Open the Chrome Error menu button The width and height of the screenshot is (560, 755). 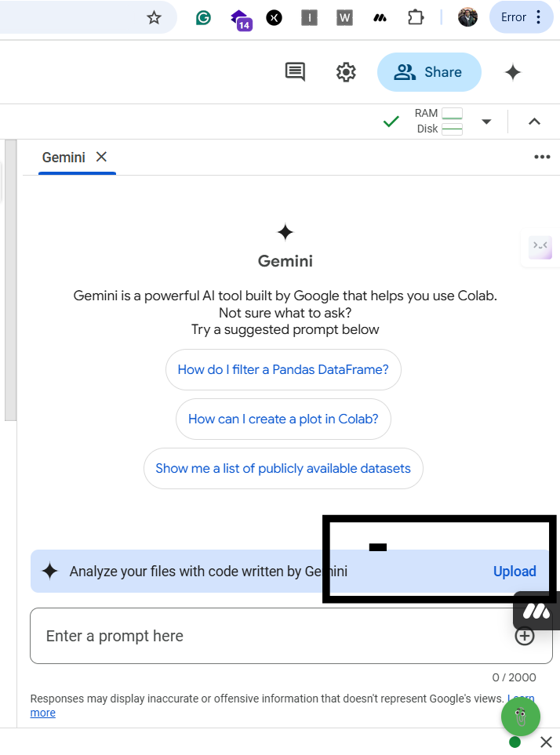(x=521, y=17)
